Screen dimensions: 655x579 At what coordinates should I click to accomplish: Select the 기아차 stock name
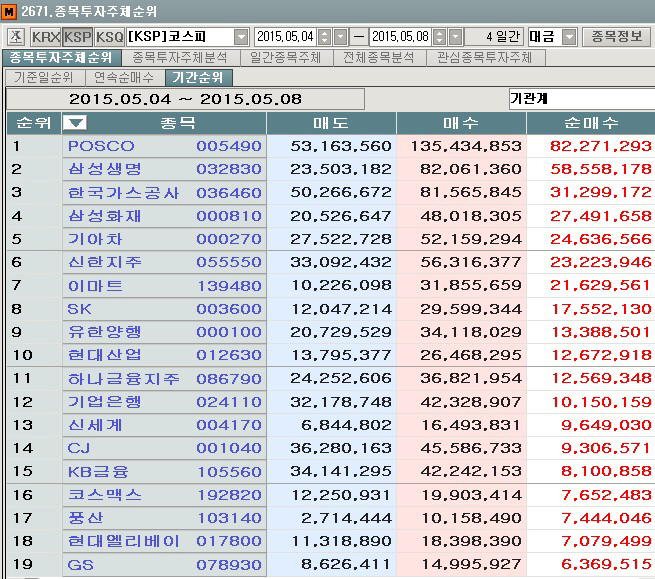tap(95, 239)
